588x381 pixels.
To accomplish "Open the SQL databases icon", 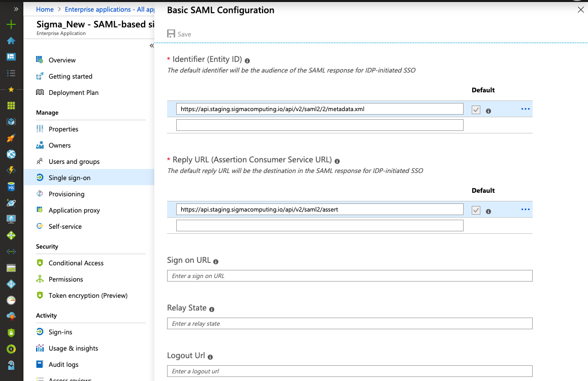I will click(11, 187).
